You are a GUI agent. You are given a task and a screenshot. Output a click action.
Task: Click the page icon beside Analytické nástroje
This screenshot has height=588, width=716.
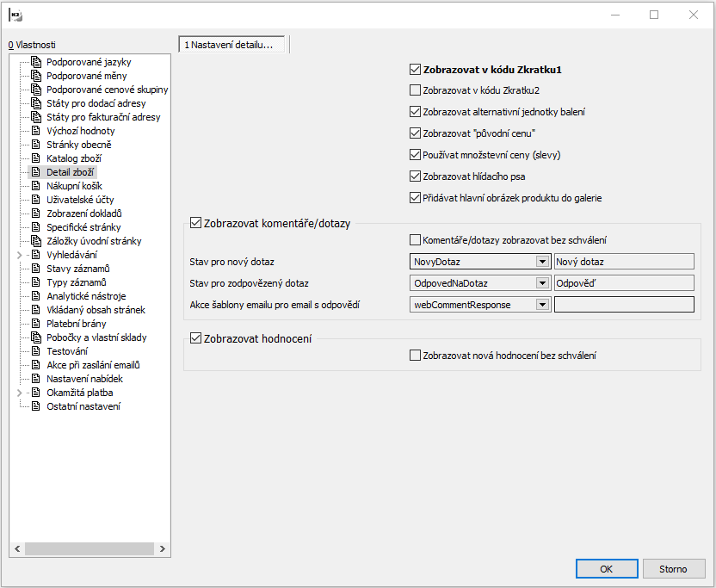35,296
